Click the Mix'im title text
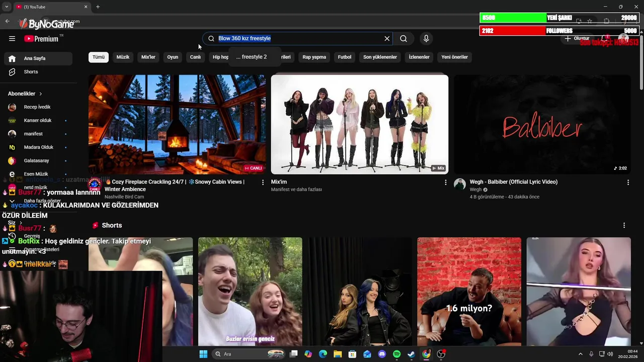Image resolution: width=644 pixels, height=362 pixels. 279,182
